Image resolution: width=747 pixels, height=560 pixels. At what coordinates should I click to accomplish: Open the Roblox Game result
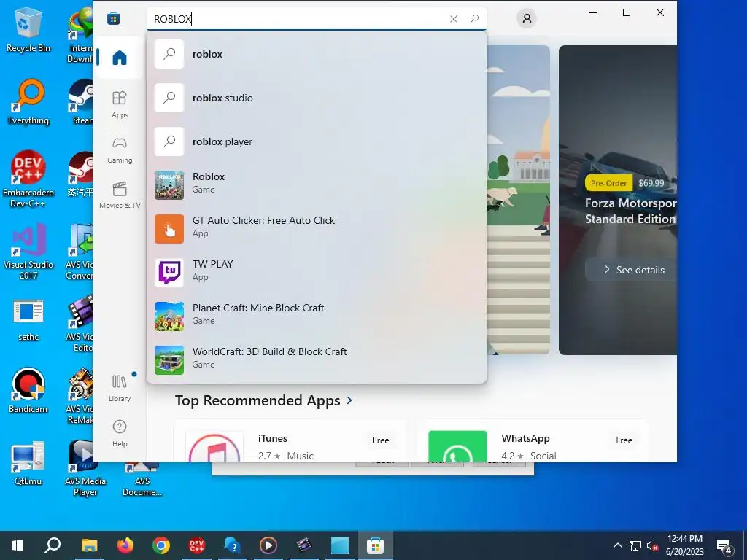[x=317, y=184]
